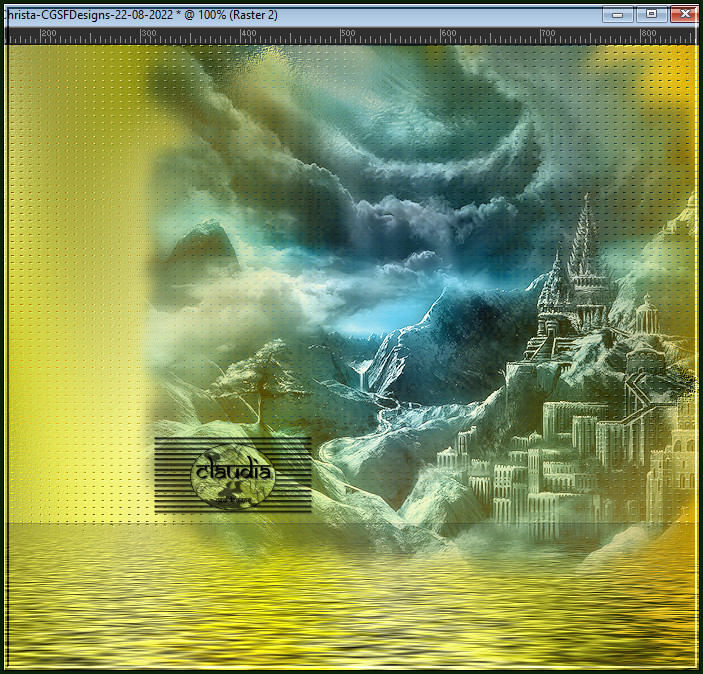This screenshot has height=674, width=703.
Task: Close the Christa-CGSFDesigns image window
Action: [x=684, y=14]
